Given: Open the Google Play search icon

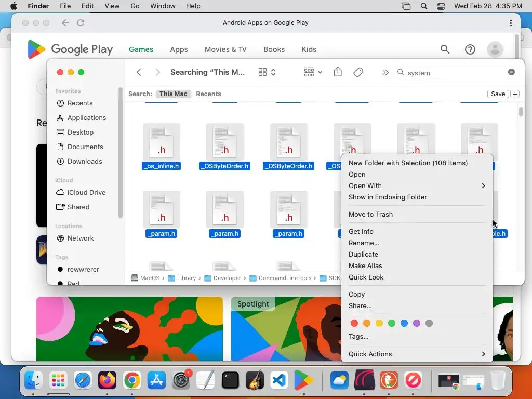Looking at the screenshot, I should click(445, 49).
